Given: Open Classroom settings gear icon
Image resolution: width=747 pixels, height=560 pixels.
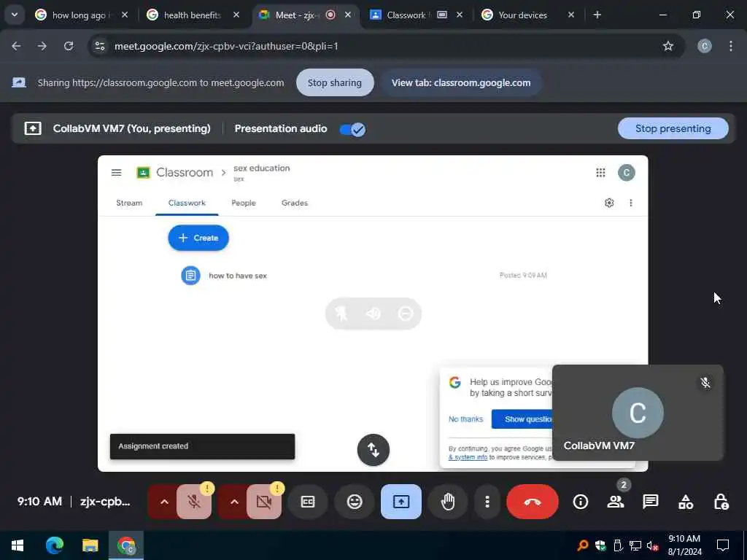Looking at the screenshot, I should (609, 203).
